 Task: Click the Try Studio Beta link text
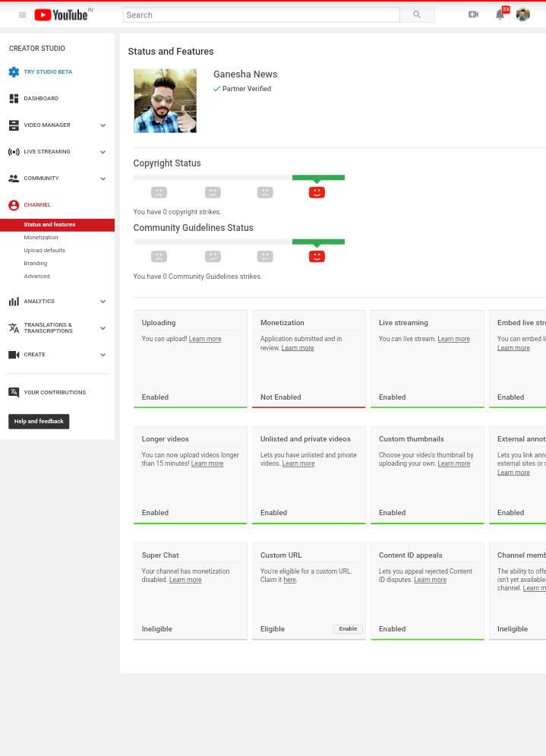coord(48,72)
